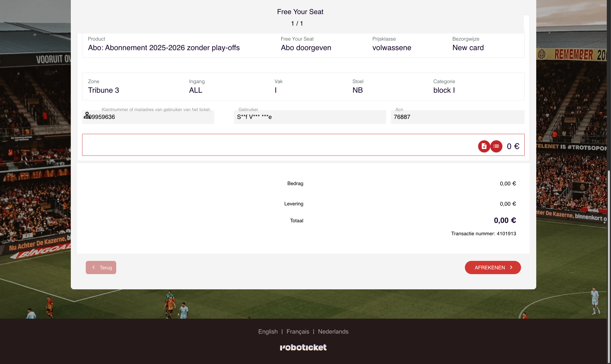Switch language to Nederlands
Screen dimensions: 611x364
pos(333,332)
